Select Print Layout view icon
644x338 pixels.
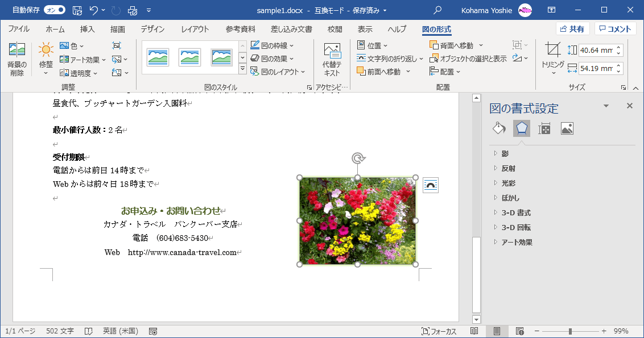tap(497, 331)
